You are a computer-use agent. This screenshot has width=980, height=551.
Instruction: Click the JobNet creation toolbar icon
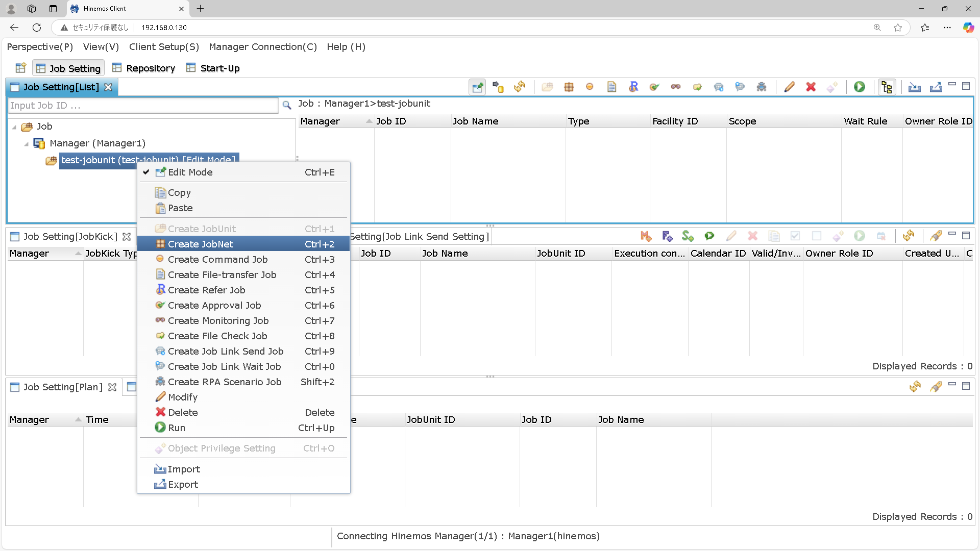569,87
